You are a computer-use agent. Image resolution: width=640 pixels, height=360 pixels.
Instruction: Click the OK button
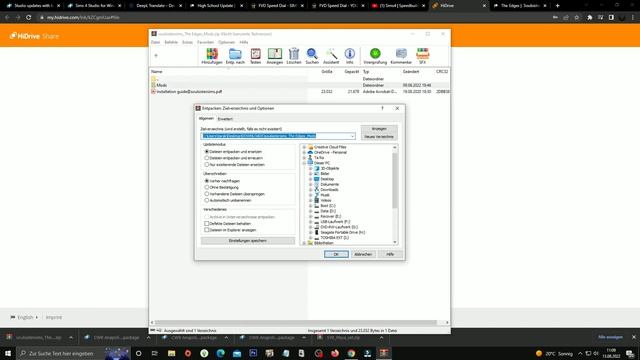(x=336, y=254)
